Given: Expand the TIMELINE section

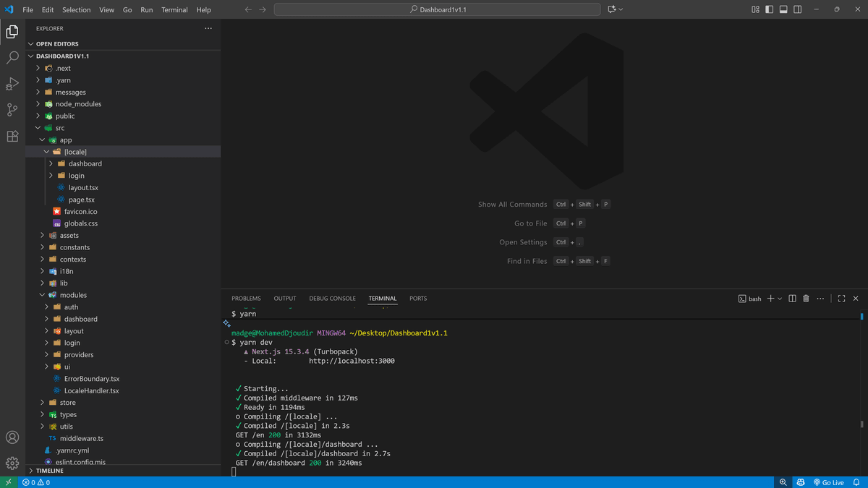Looking at the screenshot, I should pos(49,471).
